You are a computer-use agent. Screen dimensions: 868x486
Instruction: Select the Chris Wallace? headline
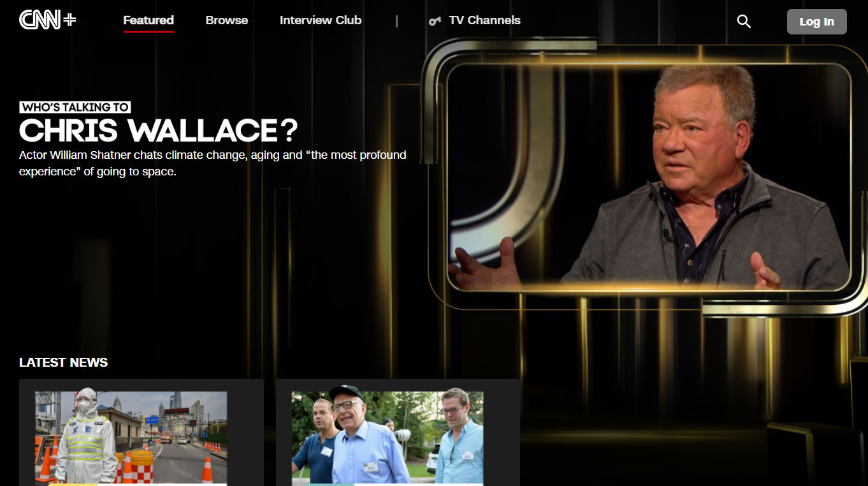(158, 131)
